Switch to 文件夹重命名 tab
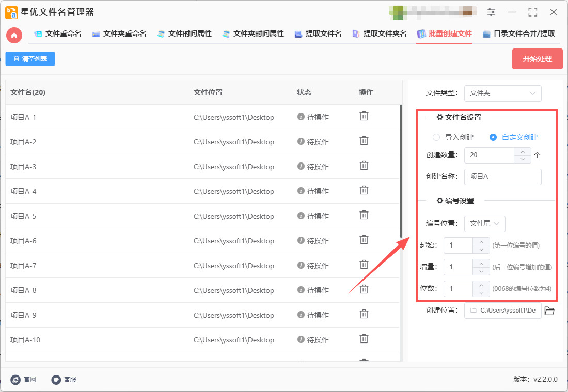 [119, 34]
